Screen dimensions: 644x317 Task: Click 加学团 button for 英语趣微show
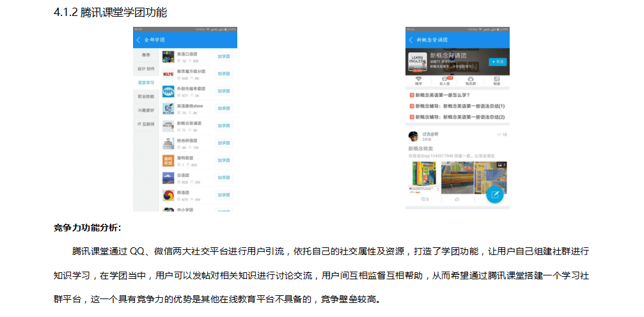tap(224, 109)
